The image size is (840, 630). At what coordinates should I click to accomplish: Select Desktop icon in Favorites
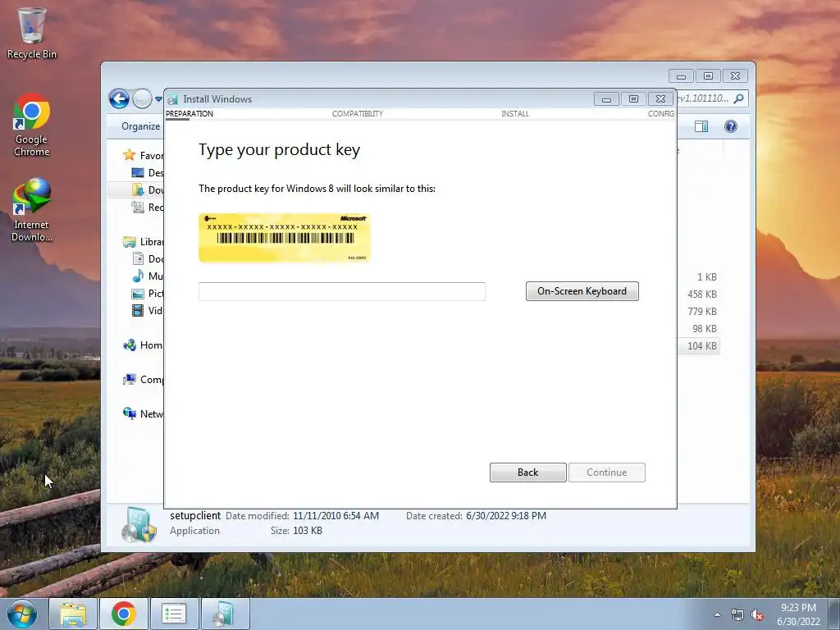(138, 172)
